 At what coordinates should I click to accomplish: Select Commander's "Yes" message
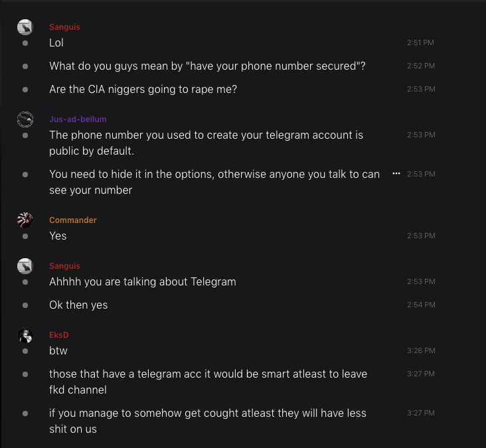58,236
